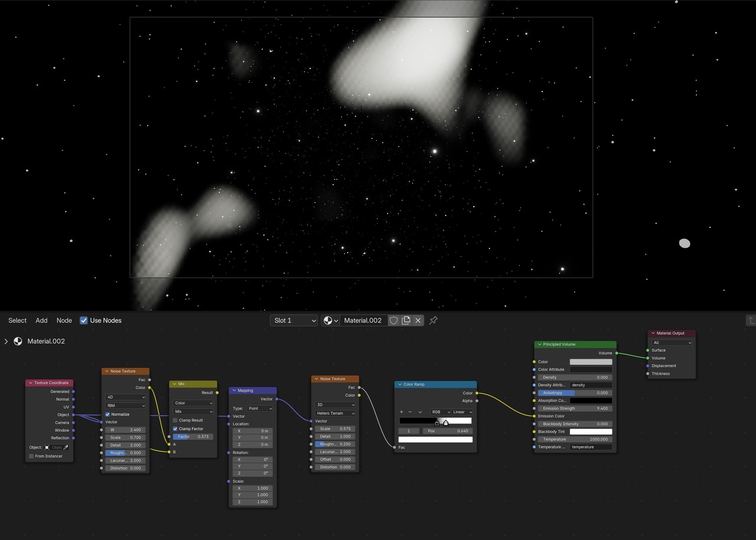Click the Texture Coordinate Generated output socket
The height and width of the screenshot is (540, 756).
73,391
